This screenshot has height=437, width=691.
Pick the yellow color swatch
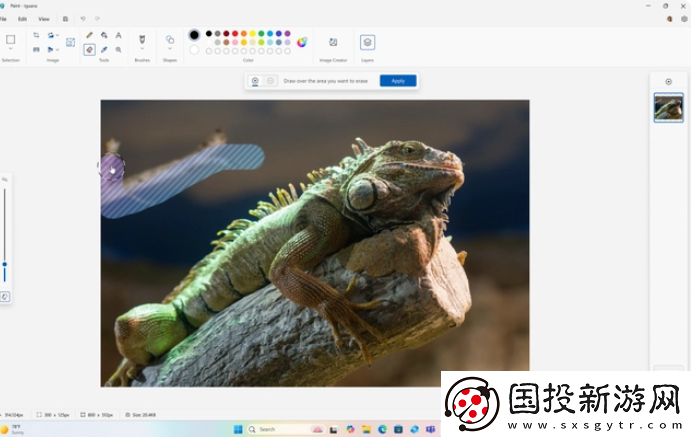[253, 33]
